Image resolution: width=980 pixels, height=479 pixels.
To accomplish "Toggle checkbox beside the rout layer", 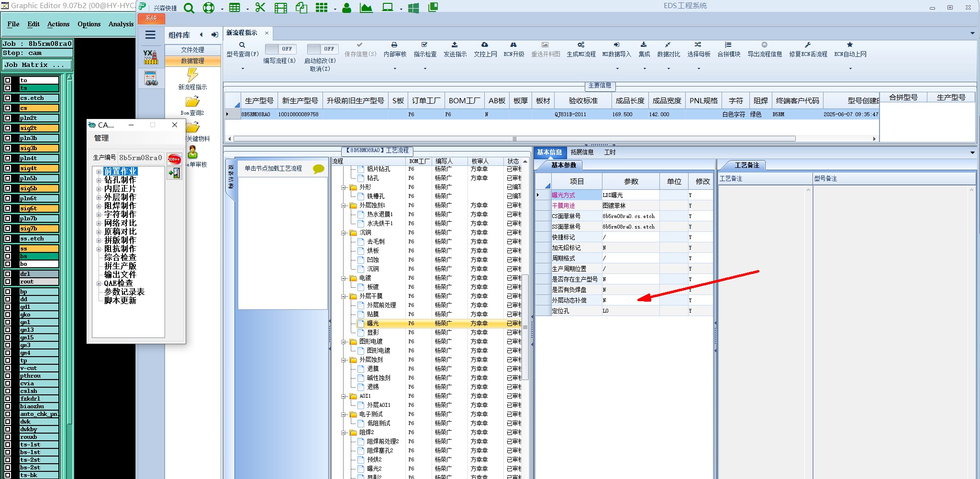I will (x=8, y=282).
